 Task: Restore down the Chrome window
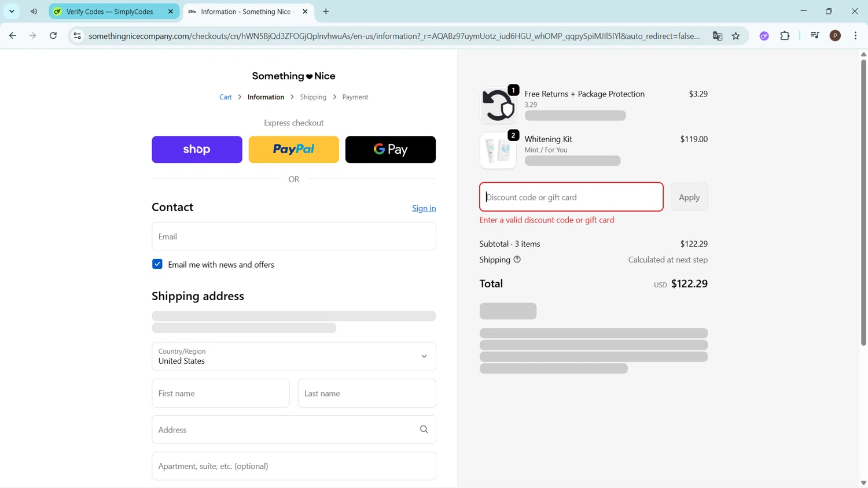tap(829, 11)
